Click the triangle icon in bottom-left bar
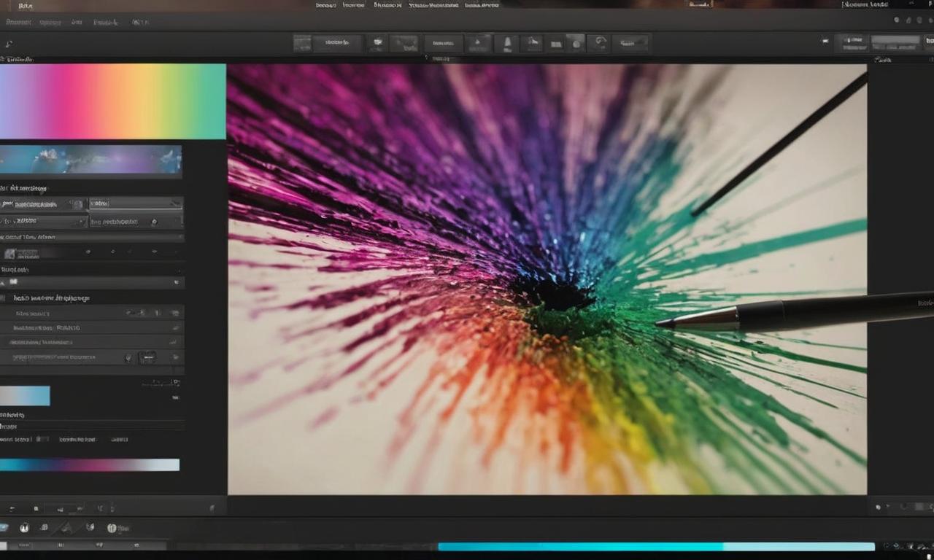This screenshot has width=934, height=560. (66, 527)
